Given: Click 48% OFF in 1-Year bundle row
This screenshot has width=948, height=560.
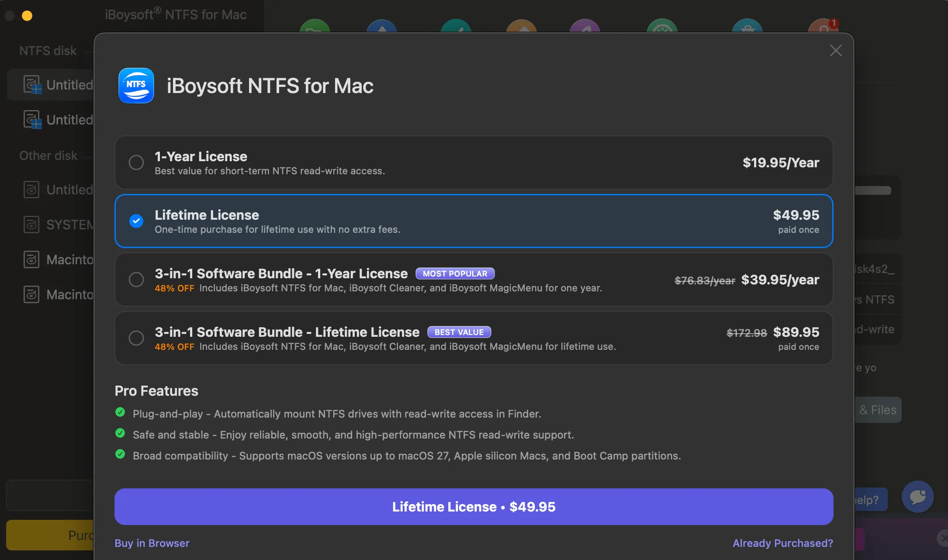Looking at the screenshot, I should 174,288.
